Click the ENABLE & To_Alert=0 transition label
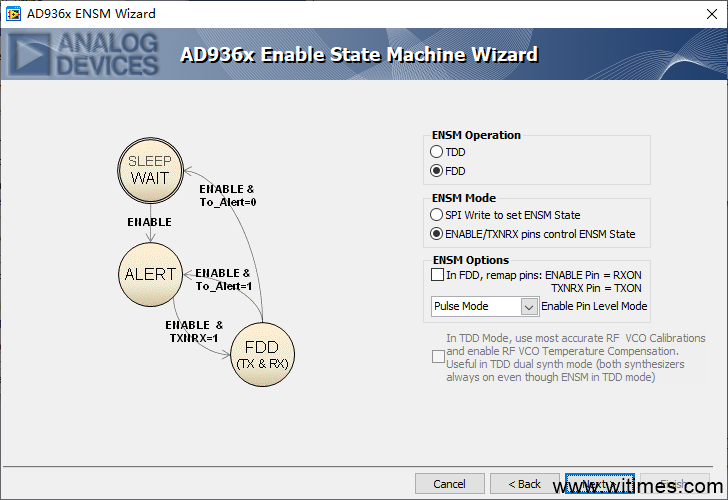 coord(228,195)
